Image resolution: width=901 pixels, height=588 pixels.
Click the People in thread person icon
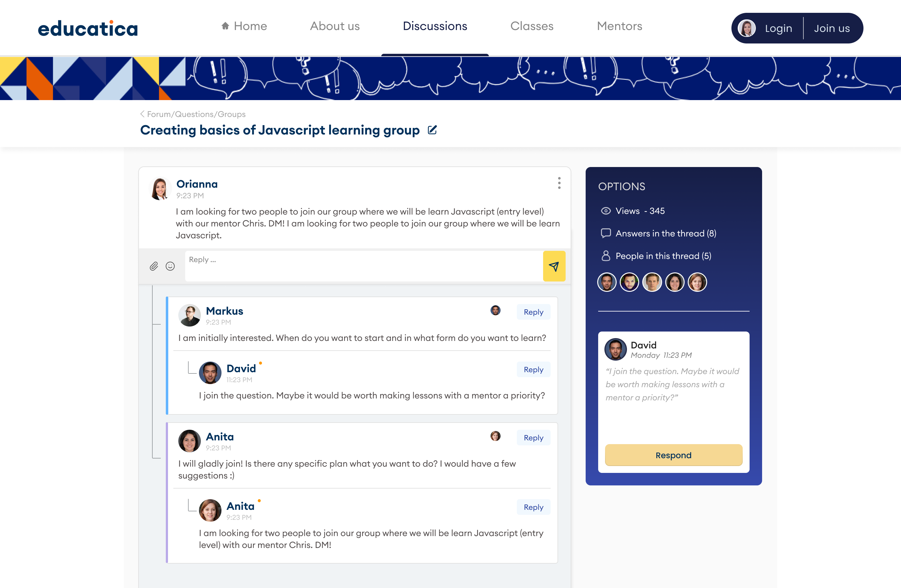click(606, 256)
